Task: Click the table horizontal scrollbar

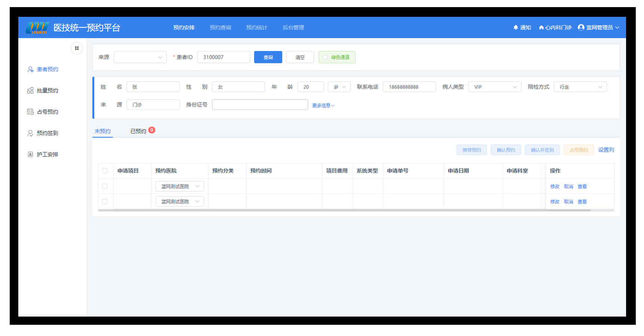Action: point(344,210)
